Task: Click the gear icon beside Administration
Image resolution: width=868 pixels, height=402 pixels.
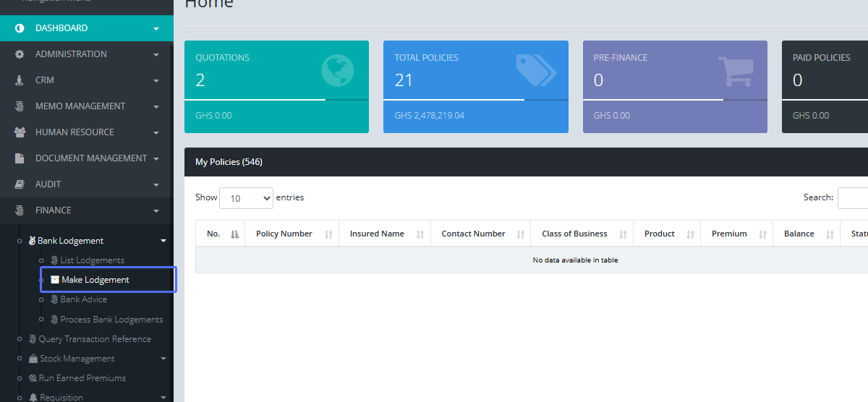Action: point(20,54)
